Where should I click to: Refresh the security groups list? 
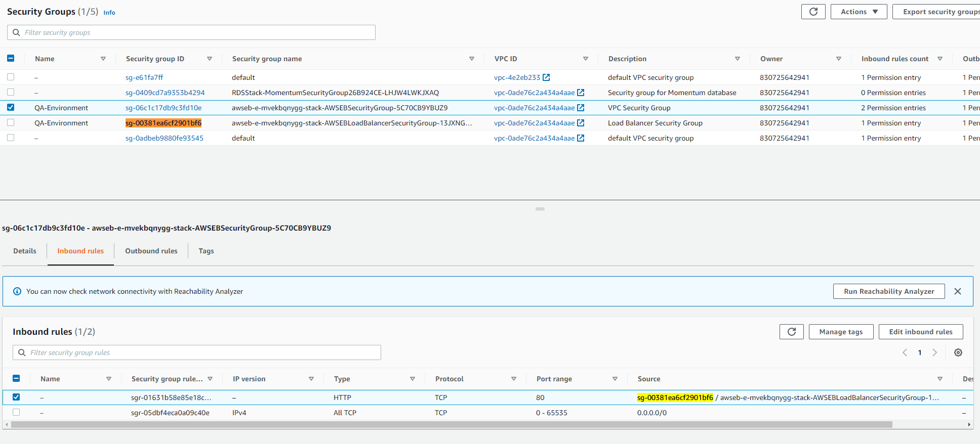(813, 12)
